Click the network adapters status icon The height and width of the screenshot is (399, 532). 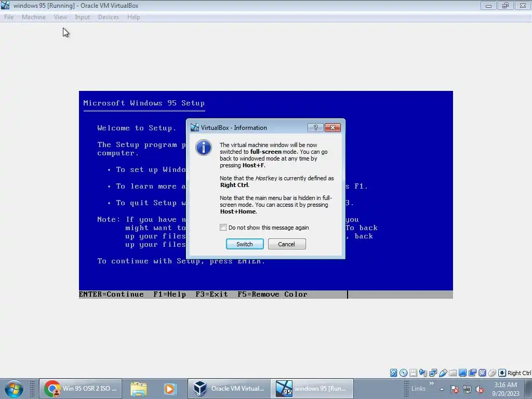click(433, 373)
